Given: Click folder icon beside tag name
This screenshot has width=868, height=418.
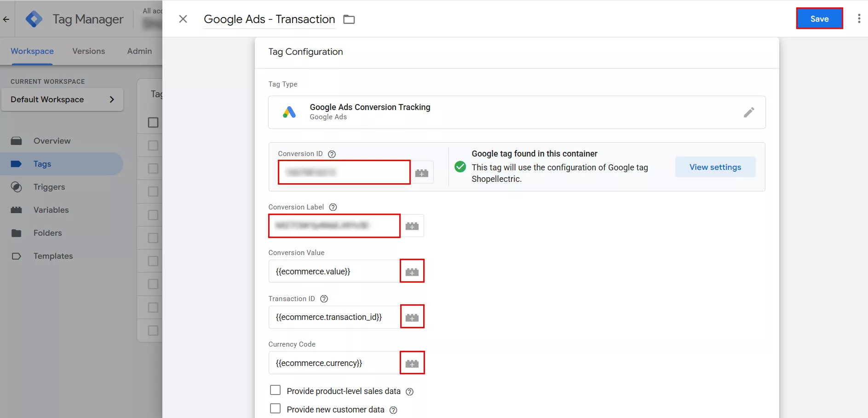Looking at the screenshot, I should [349, 19].
